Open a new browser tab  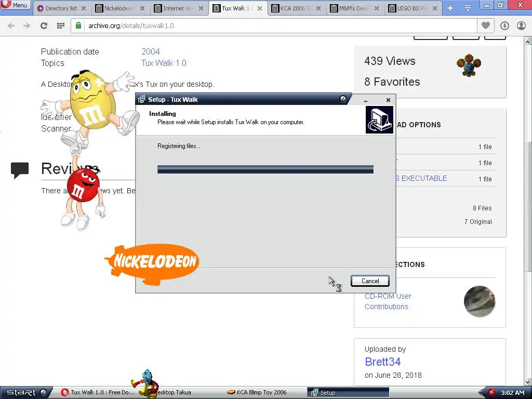pos(450,8)
